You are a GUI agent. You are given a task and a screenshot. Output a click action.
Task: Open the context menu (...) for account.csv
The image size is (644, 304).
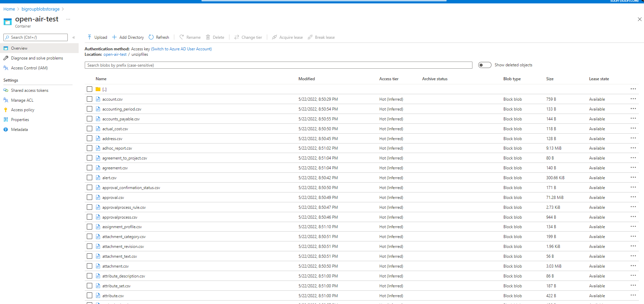pyautogui.click(x=633, y=99)
